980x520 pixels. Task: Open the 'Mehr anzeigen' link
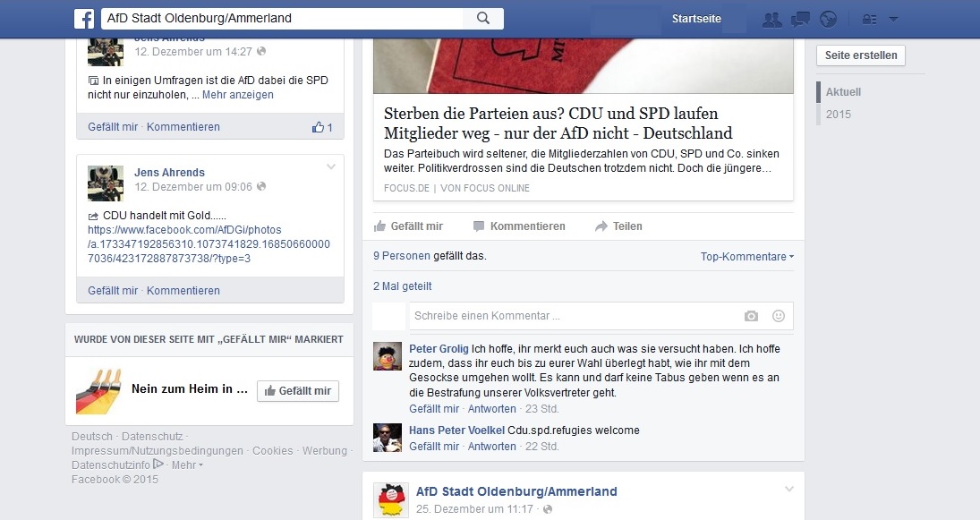[x=237, y=95]
